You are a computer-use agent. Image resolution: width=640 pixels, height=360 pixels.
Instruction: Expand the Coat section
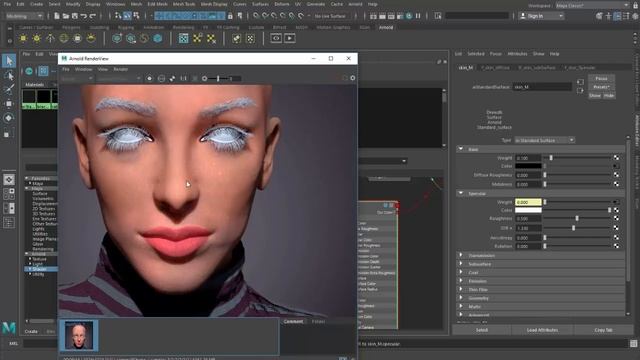tap(461, 272)
